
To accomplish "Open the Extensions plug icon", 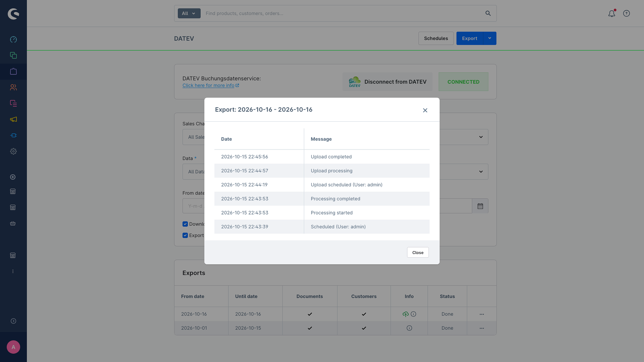I will coord(13,135).
